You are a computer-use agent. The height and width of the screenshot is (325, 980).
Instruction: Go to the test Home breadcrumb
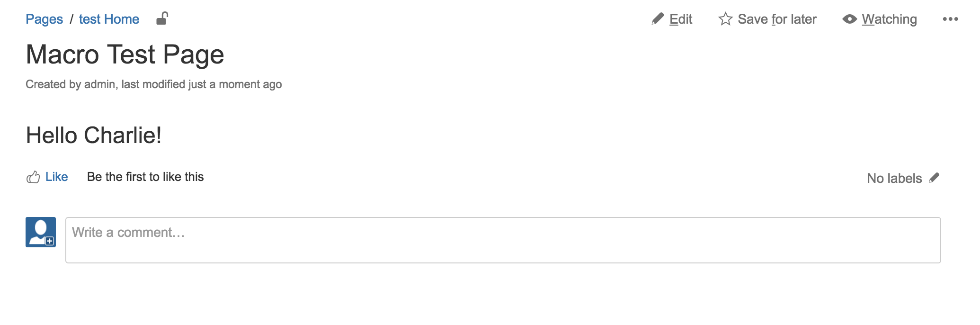(x=109, y=19)
